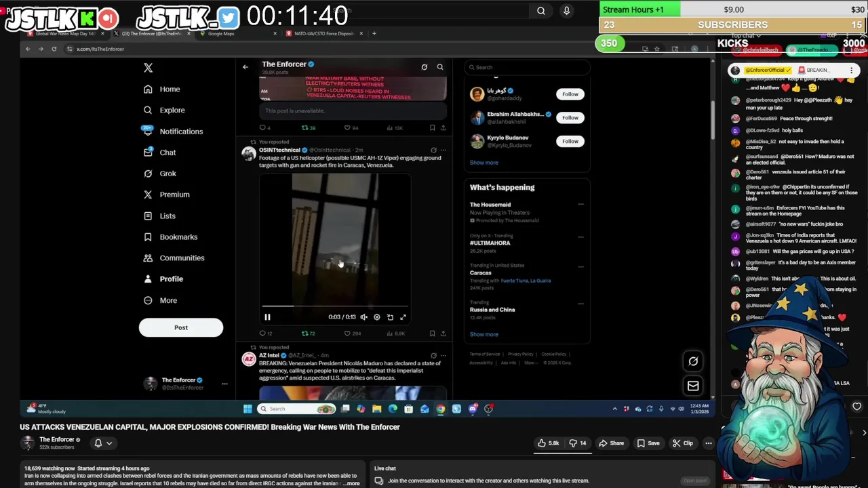The height and width of the screenshot is (488, 868).
Task: Expand the More menu in X sidebar
Action: click(x=161, y=300)
